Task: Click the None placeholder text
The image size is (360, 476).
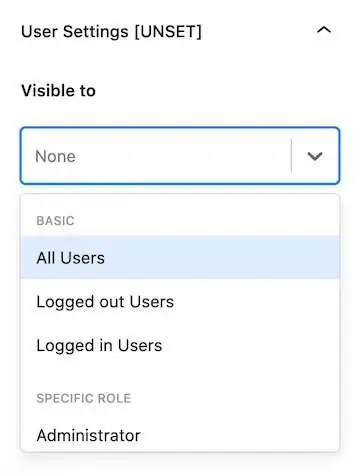Action: click(55, 156)
